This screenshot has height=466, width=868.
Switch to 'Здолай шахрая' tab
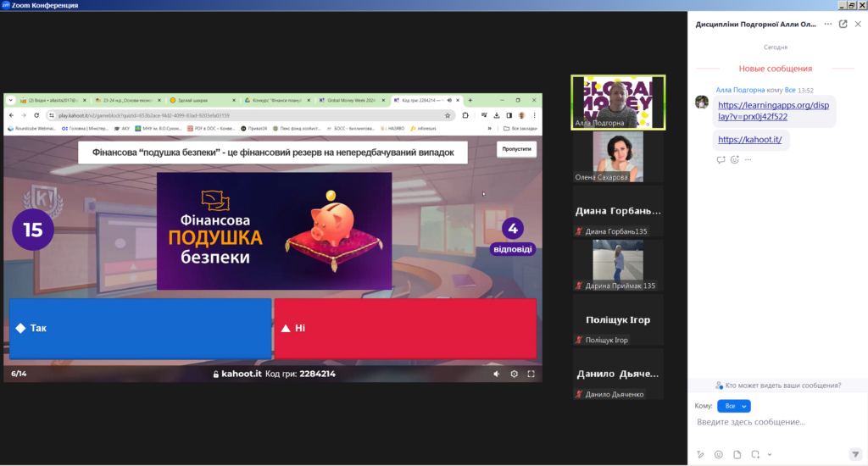(203, 100)
